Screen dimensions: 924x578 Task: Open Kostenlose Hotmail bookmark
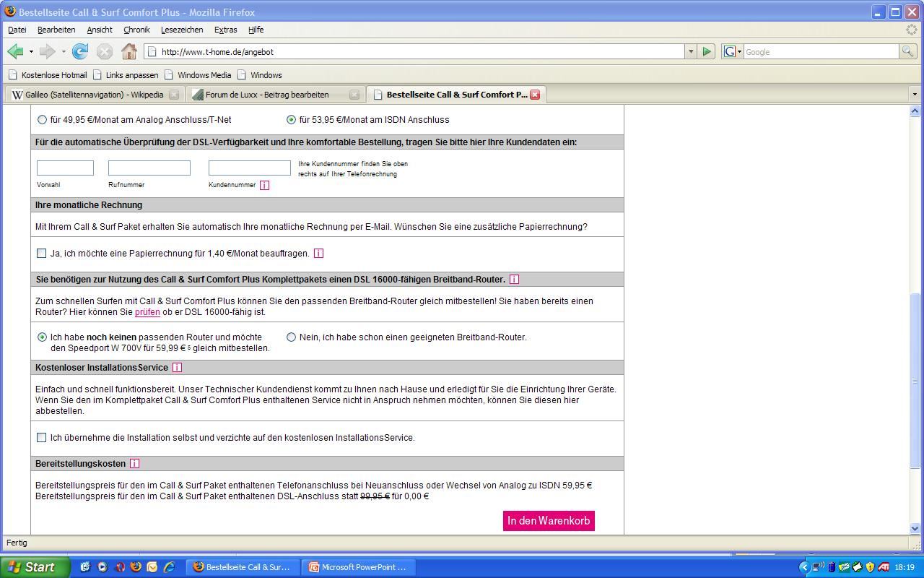[x=48, y=75]
